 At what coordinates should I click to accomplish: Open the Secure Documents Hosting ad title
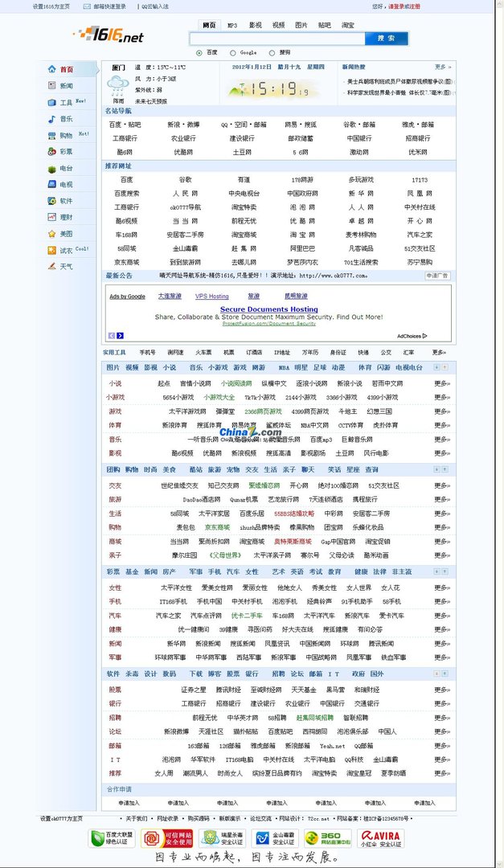click(269, 309)
